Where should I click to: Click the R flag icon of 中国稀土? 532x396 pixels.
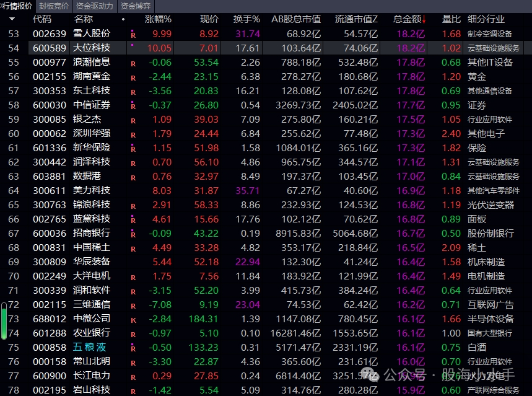[133, 249]
